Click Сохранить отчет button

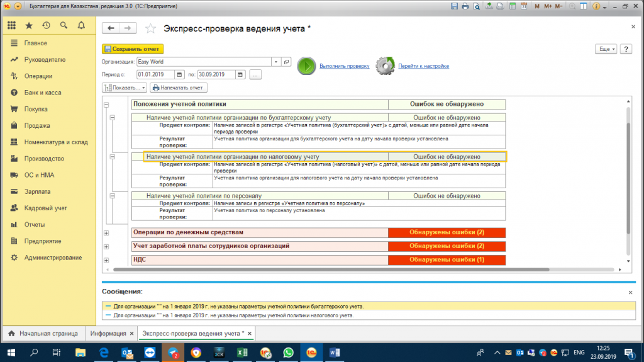pyautogui.click(x=133, y=49)
